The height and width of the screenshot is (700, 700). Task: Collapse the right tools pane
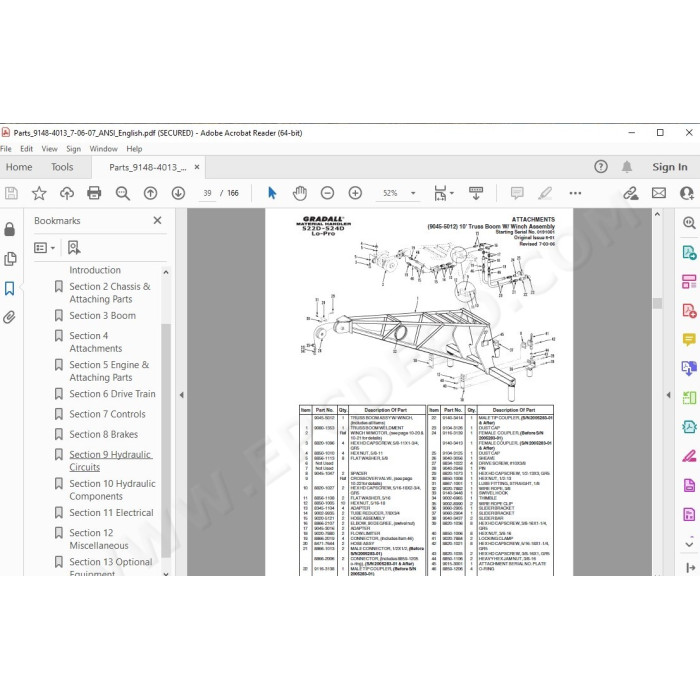pos(690,568)
